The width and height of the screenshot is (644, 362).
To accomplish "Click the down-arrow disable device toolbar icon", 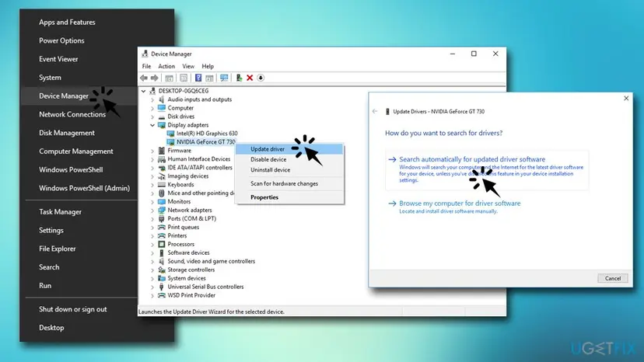I will [x=261, y=78].
